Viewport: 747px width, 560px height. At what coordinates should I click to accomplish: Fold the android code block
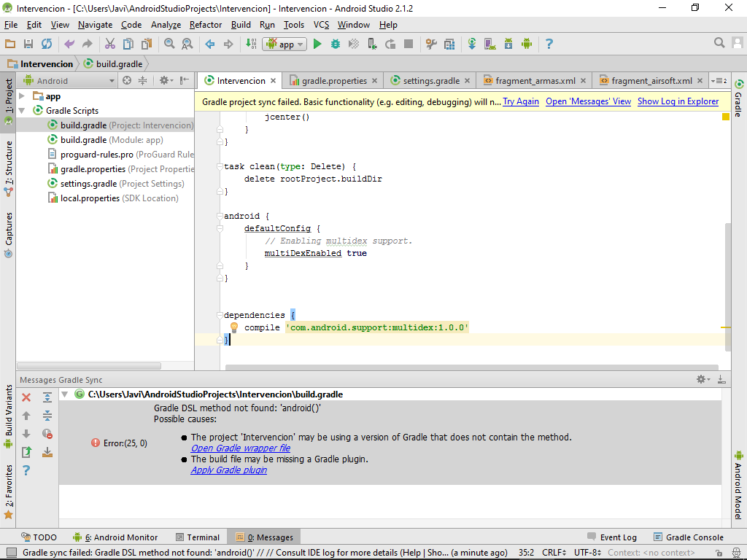point(220,216)
